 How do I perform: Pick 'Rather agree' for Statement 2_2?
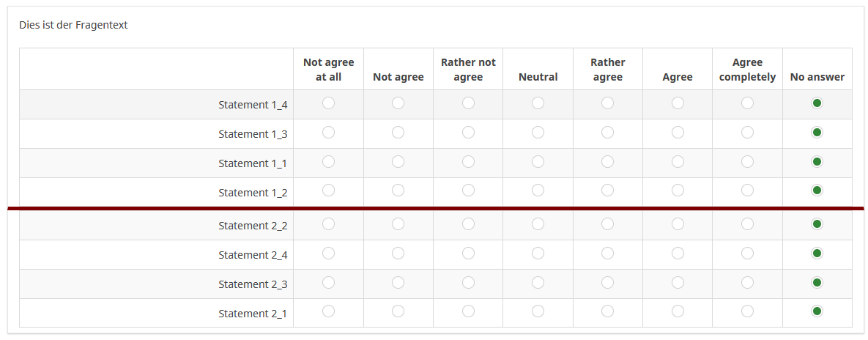(x=607, y=224)
